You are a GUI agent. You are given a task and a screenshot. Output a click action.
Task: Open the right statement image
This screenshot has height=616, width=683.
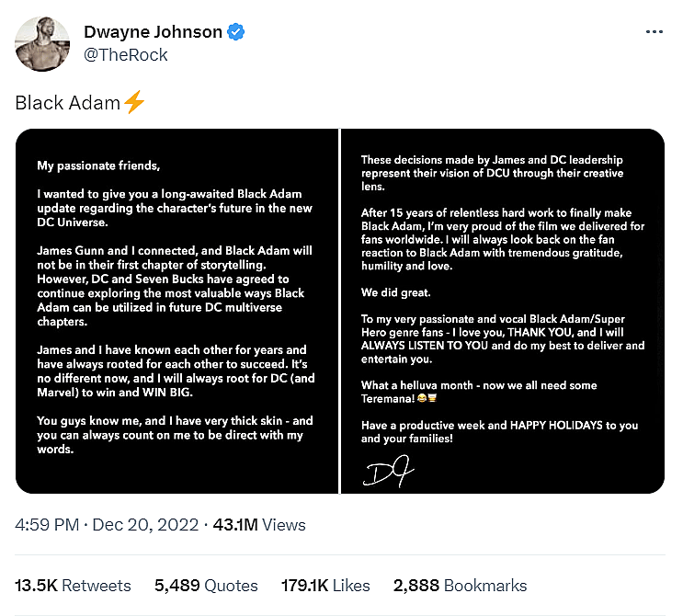coord(503,311)
